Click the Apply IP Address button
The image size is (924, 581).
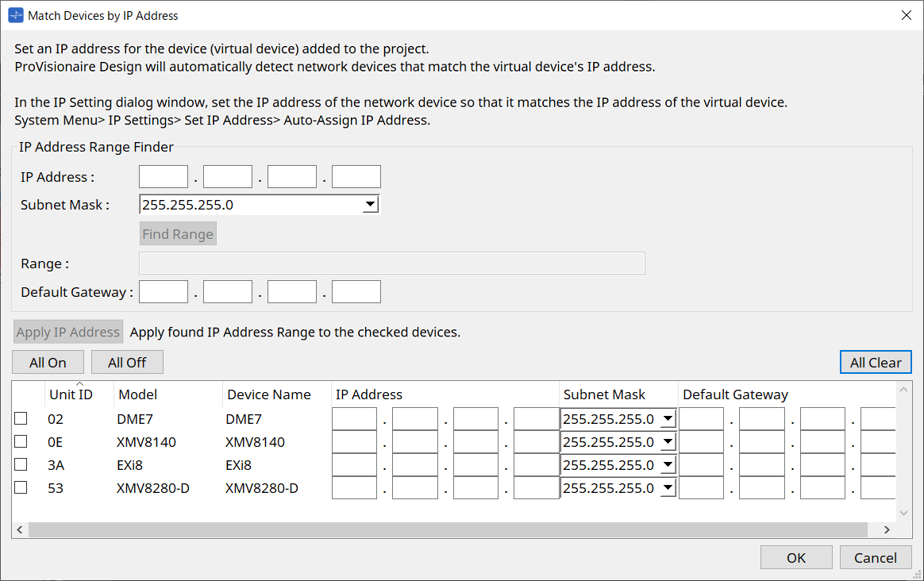click(67, 331)
